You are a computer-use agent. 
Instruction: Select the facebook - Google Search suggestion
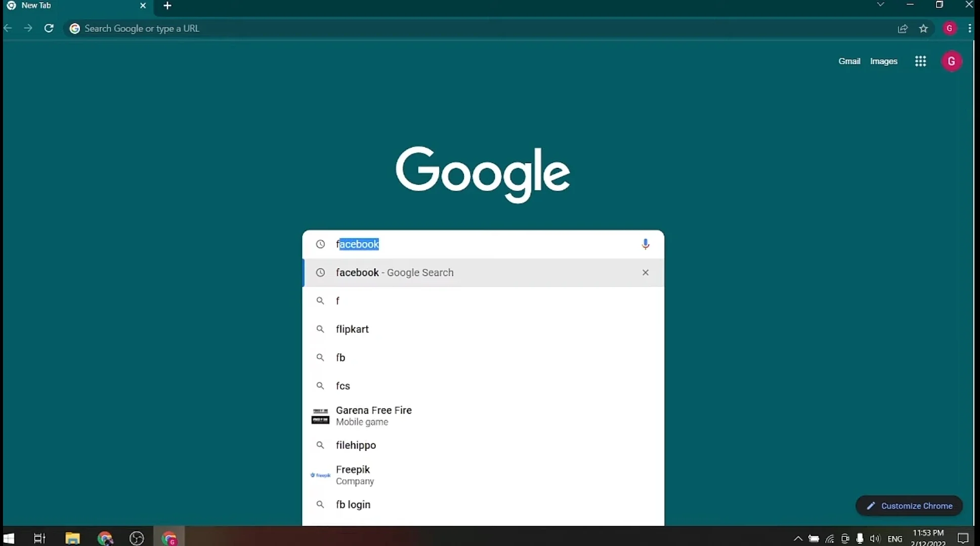click(x=483, y=272)
